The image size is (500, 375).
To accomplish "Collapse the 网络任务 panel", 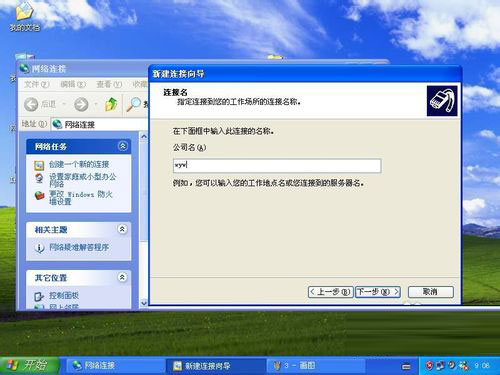I will pyautogui.click(x=123, y=146).
